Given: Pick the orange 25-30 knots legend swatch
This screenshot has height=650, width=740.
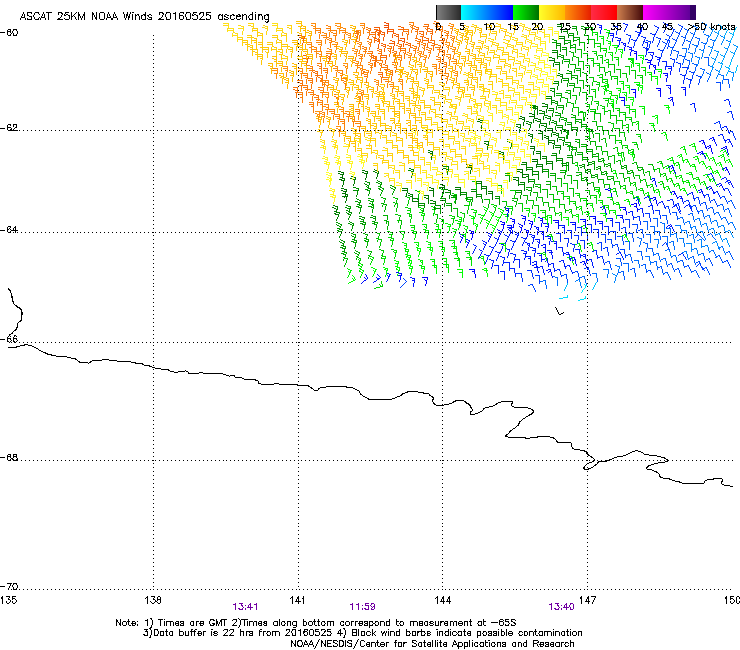Looking at the screenshot, I should click(x=578, y=12).
